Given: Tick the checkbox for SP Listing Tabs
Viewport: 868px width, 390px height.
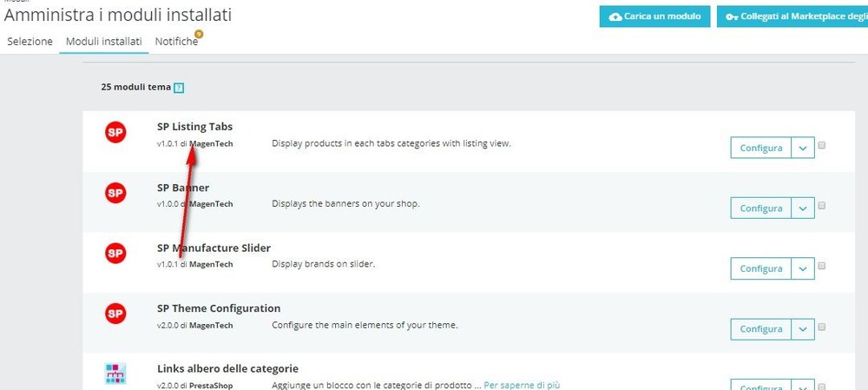Looking at the screenshot, I should point(821,145).
